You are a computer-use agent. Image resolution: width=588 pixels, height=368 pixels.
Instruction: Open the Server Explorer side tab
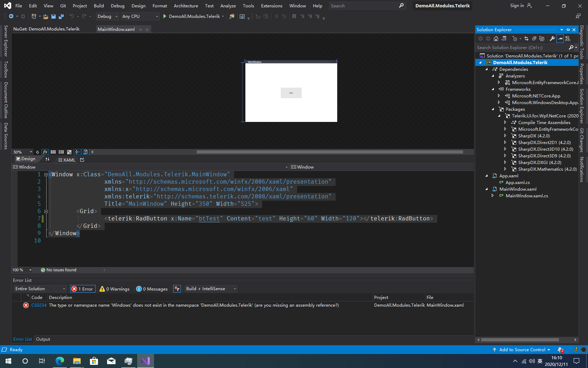(x=6, y=41)
